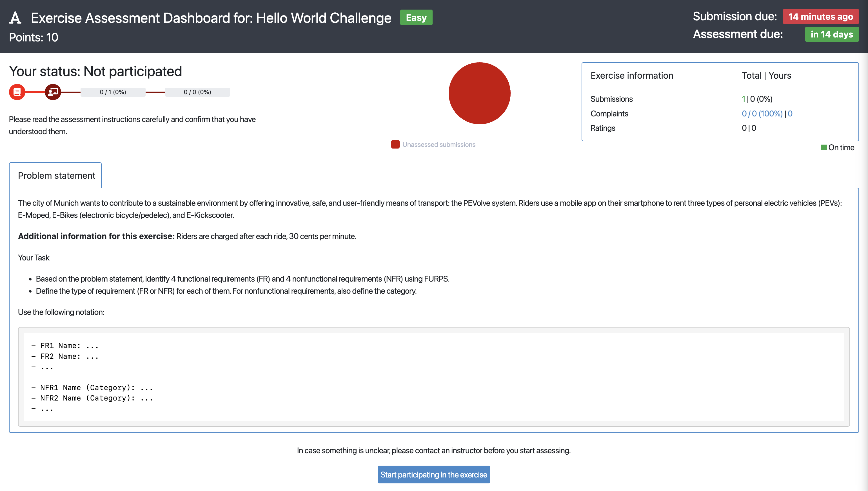
Task: Click the green On time legend square
Action: coord(824,147)
